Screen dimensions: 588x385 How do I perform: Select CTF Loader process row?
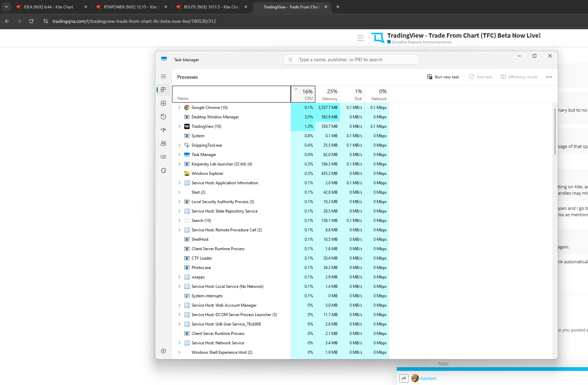click(281, 258)
